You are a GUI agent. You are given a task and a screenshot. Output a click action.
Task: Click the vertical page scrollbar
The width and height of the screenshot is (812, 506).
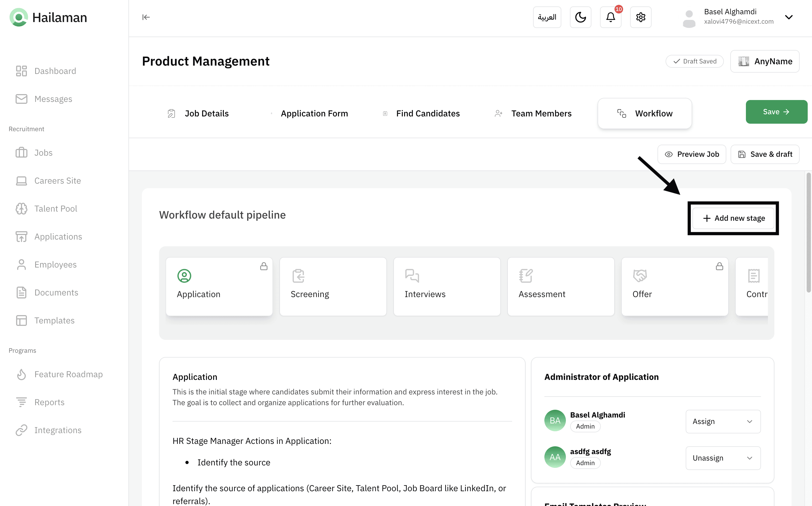809,233
